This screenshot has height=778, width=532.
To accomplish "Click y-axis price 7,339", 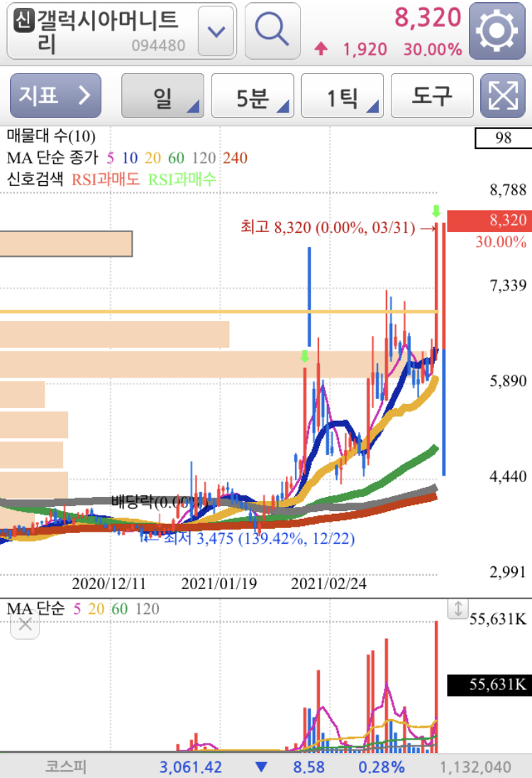I will tap(508, 285).
